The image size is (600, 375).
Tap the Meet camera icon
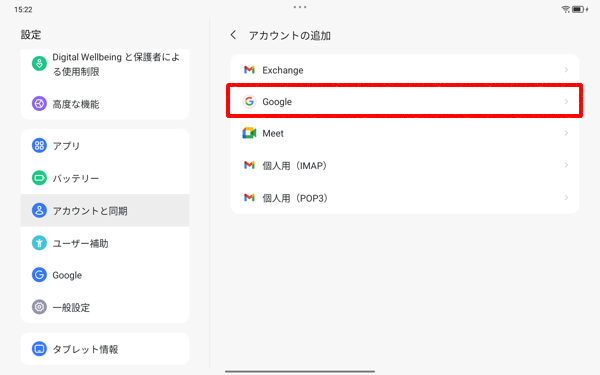coord(249,133)
